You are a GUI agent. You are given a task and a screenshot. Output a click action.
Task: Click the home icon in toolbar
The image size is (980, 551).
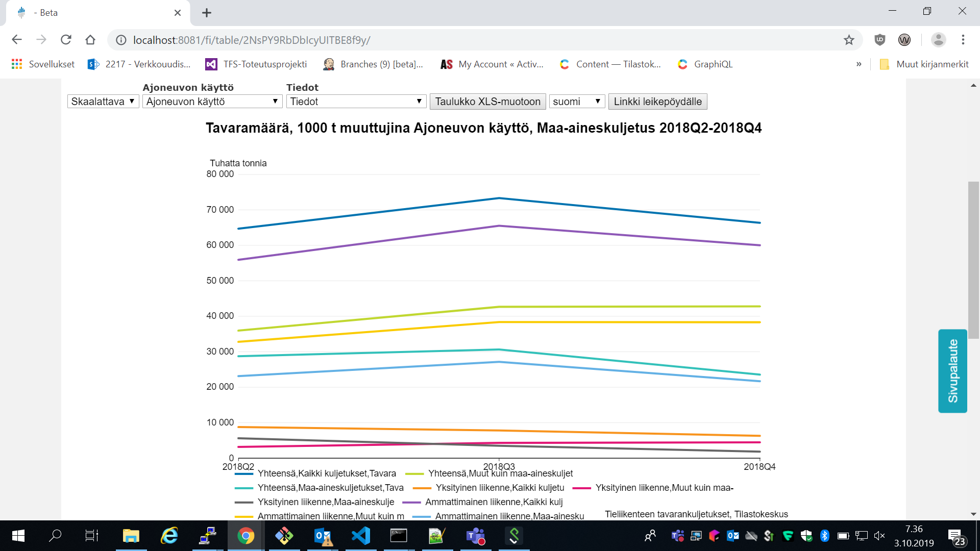click(x=90, y=40)
